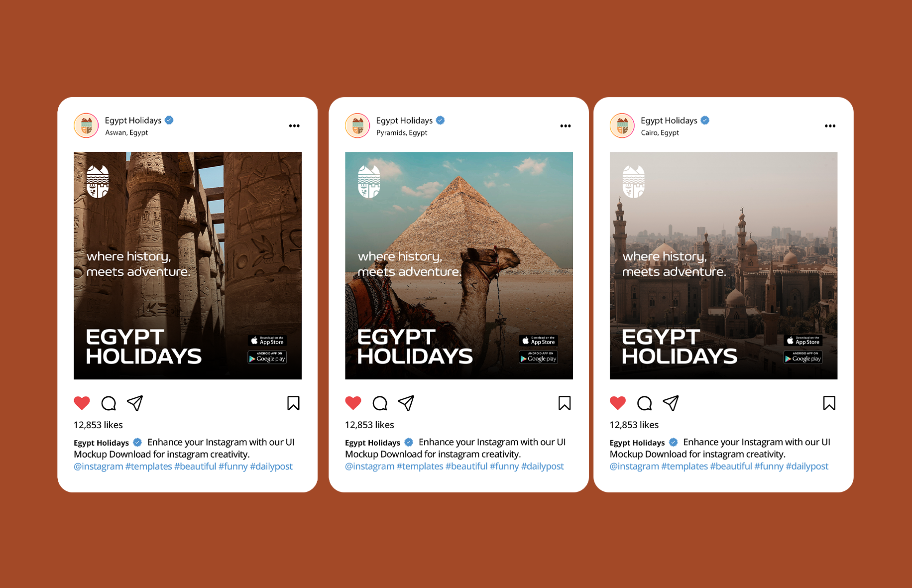Expand the options menu on Cairo post
912x588 pixels.
[830, 126]
